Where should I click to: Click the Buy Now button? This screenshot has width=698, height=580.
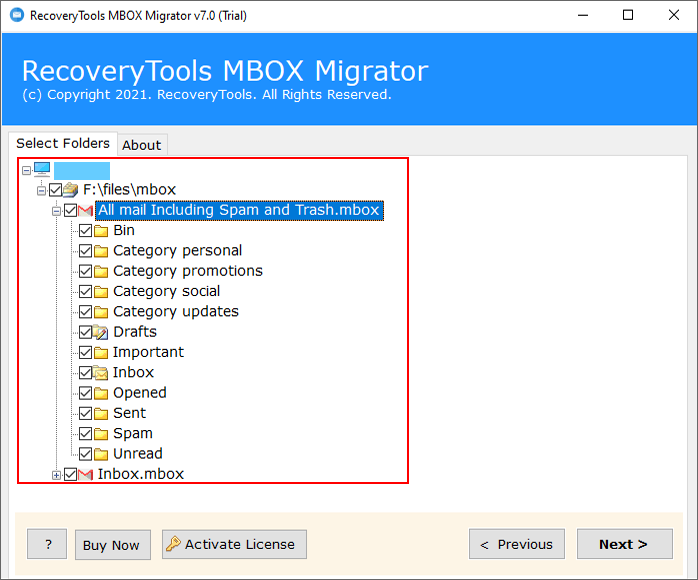(113, 544)
